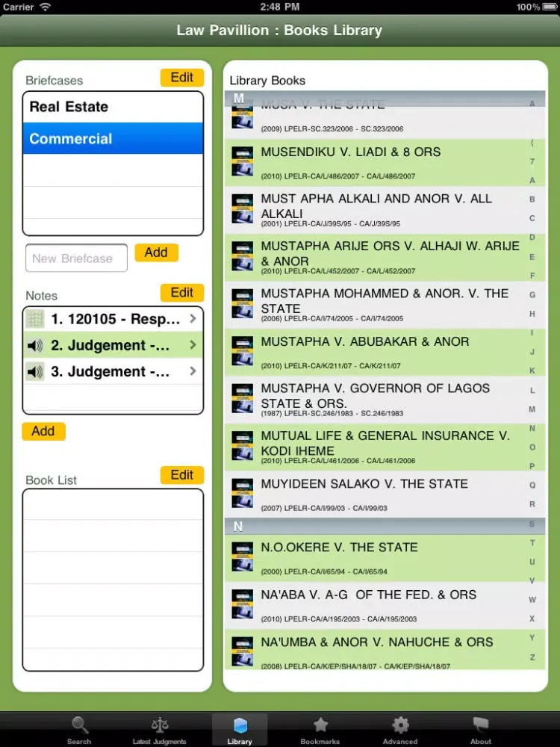Select the Commercial briefcase
Screen dimensions: 560x747
tap(113, 138)
